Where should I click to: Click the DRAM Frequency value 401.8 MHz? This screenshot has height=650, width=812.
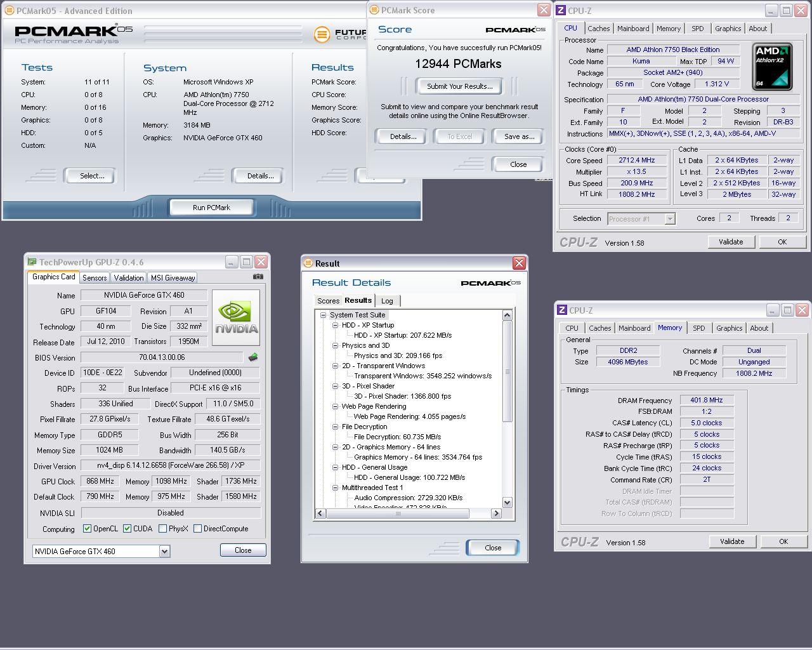707,401
